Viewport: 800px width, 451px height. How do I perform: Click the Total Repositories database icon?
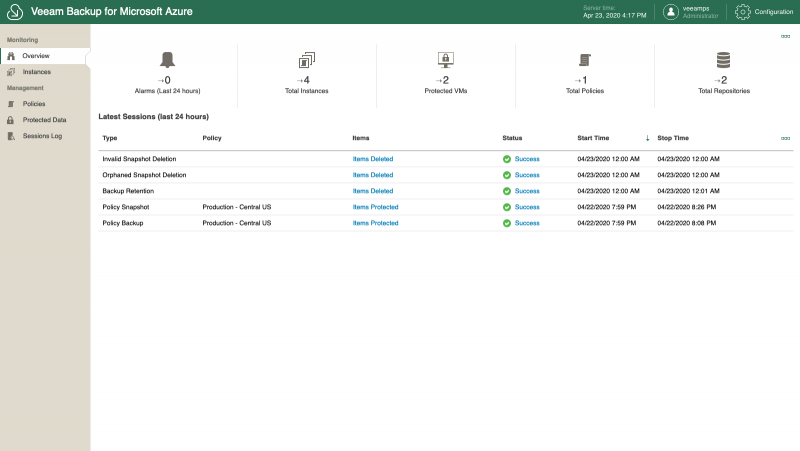click(723, 60)
